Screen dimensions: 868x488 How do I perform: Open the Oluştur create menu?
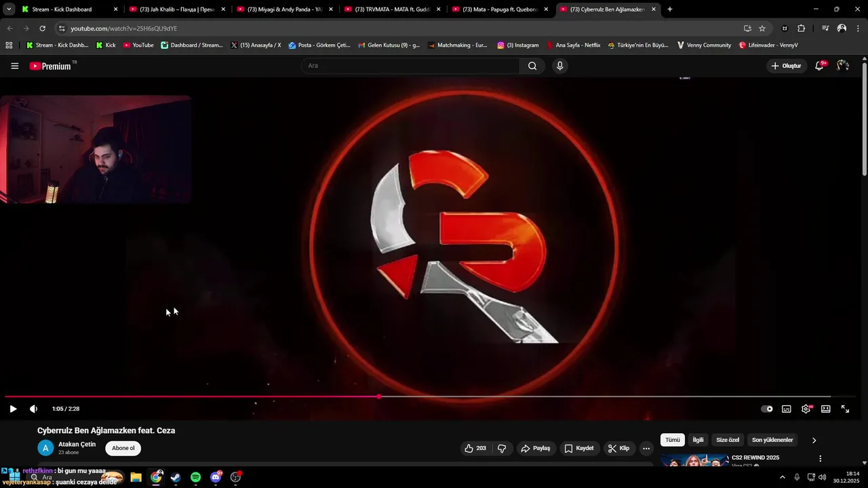786,66
